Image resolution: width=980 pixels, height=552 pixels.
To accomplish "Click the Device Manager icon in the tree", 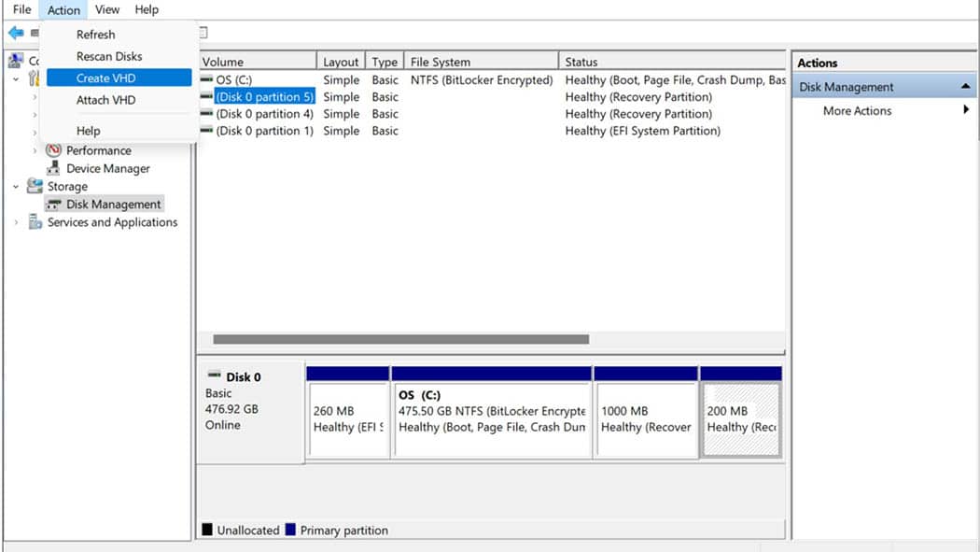I will pos(54,168).
